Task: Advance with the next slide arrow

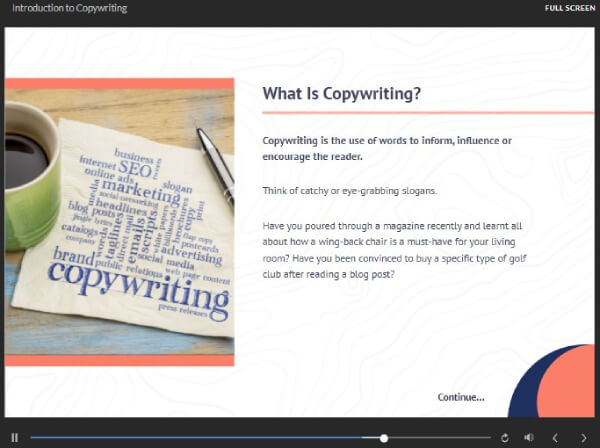Action: click(x=583, y=437)
